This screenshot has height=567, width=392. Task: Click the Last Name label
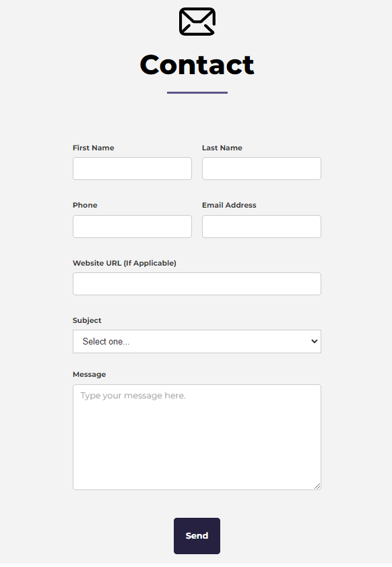222,148
